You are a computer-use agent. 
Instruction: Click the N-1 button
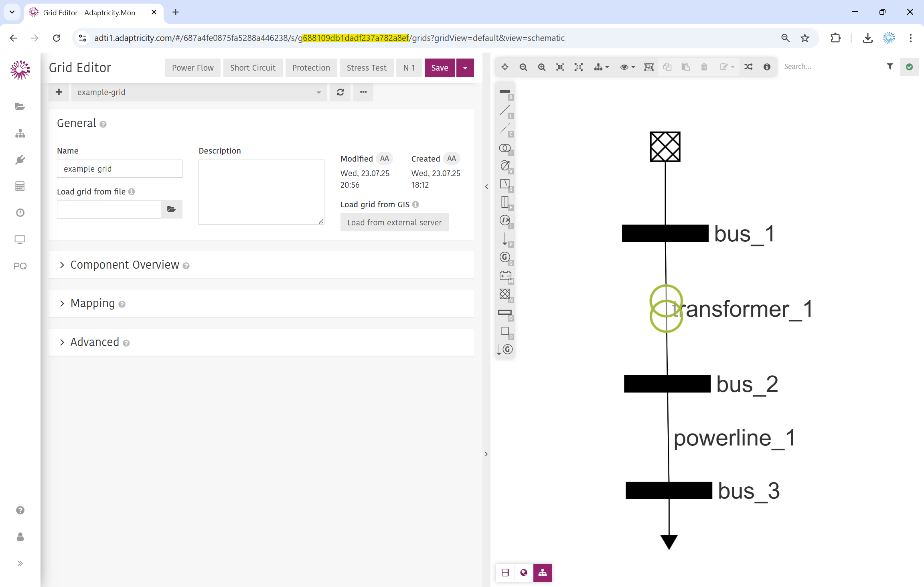(409, 68)
